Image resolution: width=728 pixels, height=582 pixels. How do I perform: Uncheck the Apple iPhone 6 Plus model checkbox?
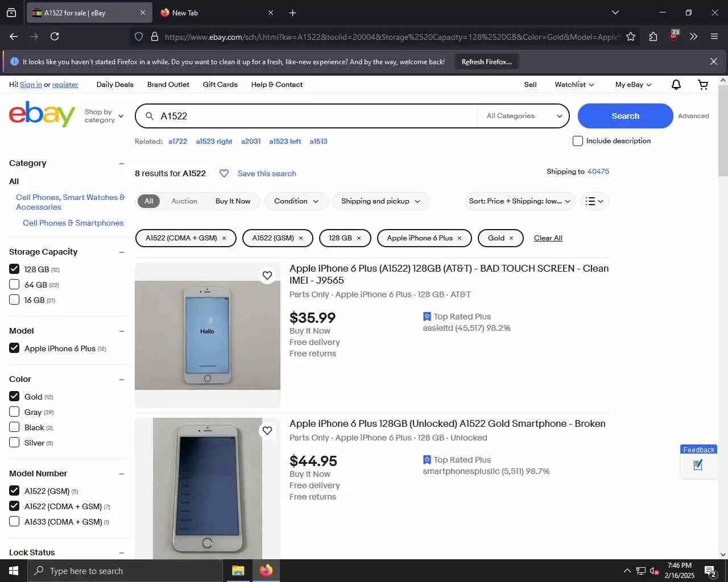pos(14,348)
